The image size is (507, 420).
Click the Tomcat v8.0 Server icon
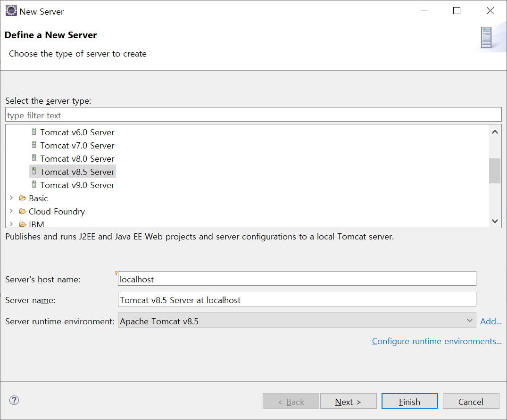(34, 158)
